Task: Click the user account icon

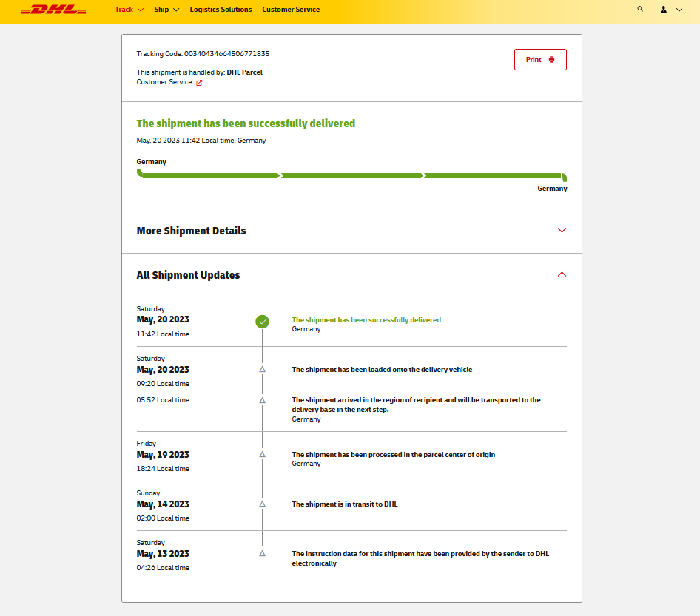Action: pos(663,10)
